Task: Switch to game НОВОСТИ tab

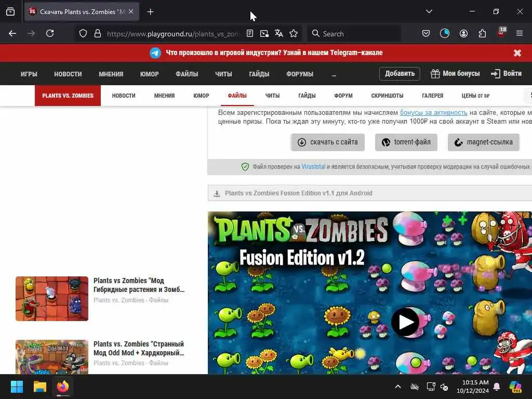Action: (124, 96)
